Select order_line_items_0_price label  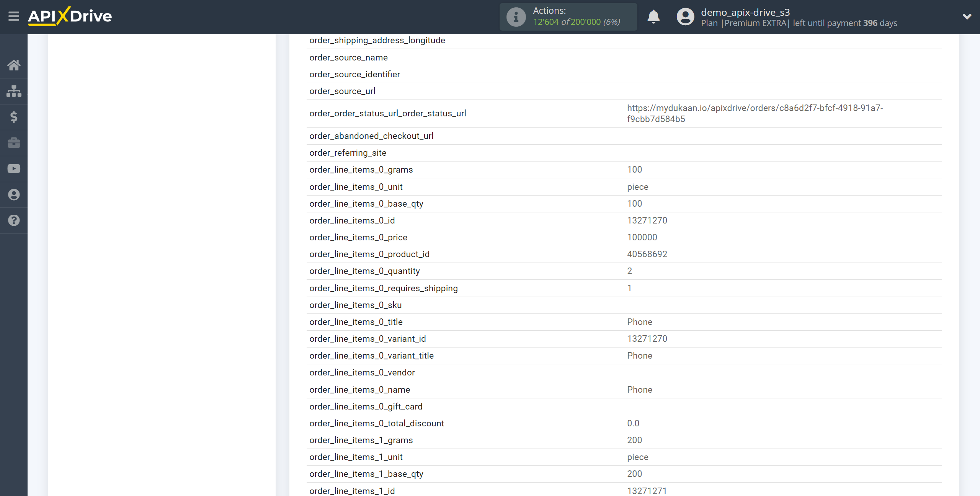pos(358,237)
